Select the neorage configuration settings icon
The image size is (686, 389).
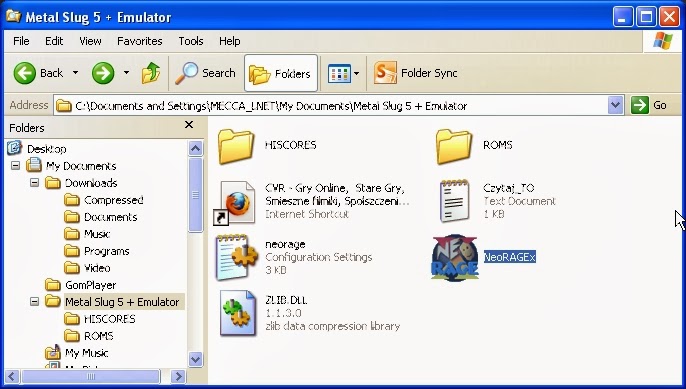tap(236, 257)
